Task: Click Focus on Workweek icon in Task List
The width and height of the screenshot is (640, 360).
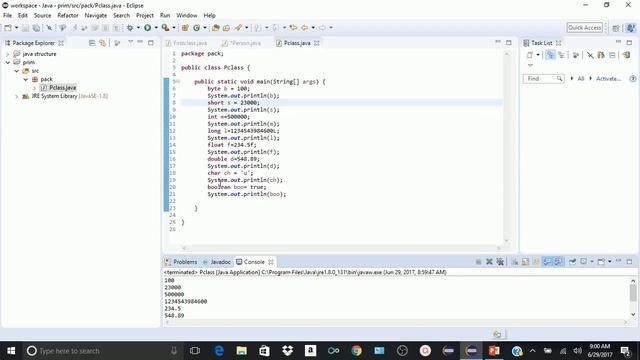Action: tap(576, 55)
